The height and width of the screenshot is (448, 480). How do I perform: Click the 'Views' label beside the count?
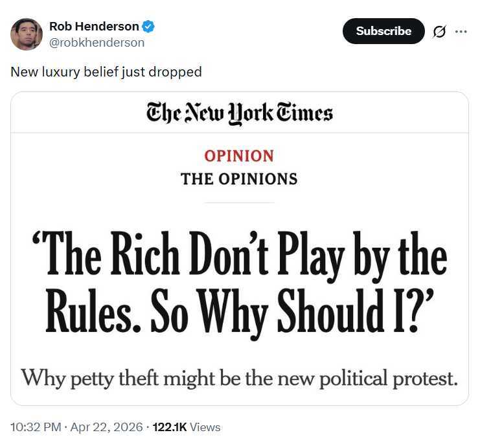point(205,427)
